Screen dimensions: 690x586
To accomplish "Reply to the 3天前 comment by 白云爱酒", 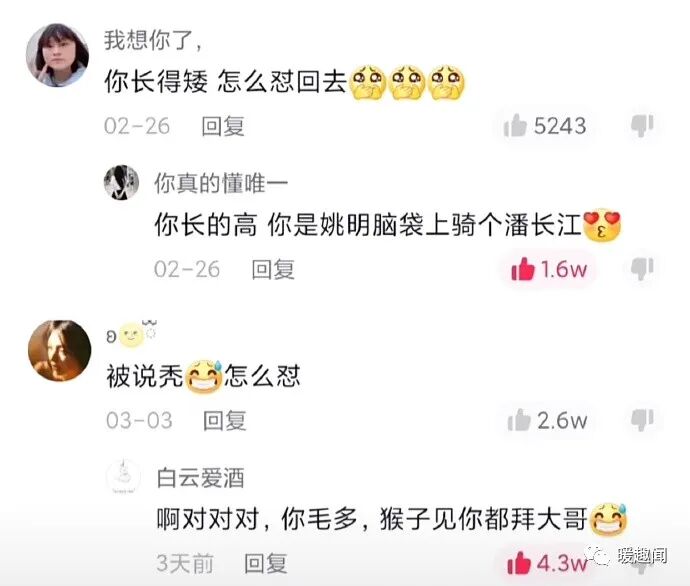I will (x=266, y=564).
